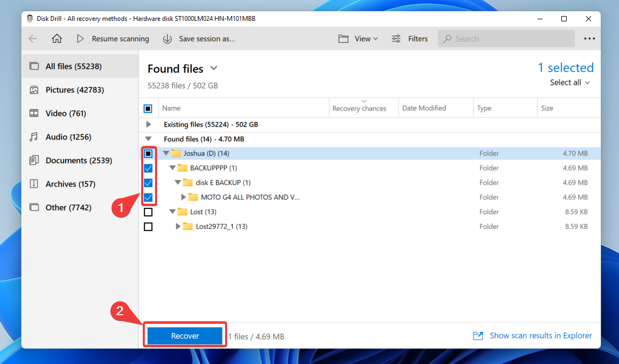Image resolution: width=619 pixels, height=364 pixels.
Task: Select the Other (7742) category
Action: [80, 207]
